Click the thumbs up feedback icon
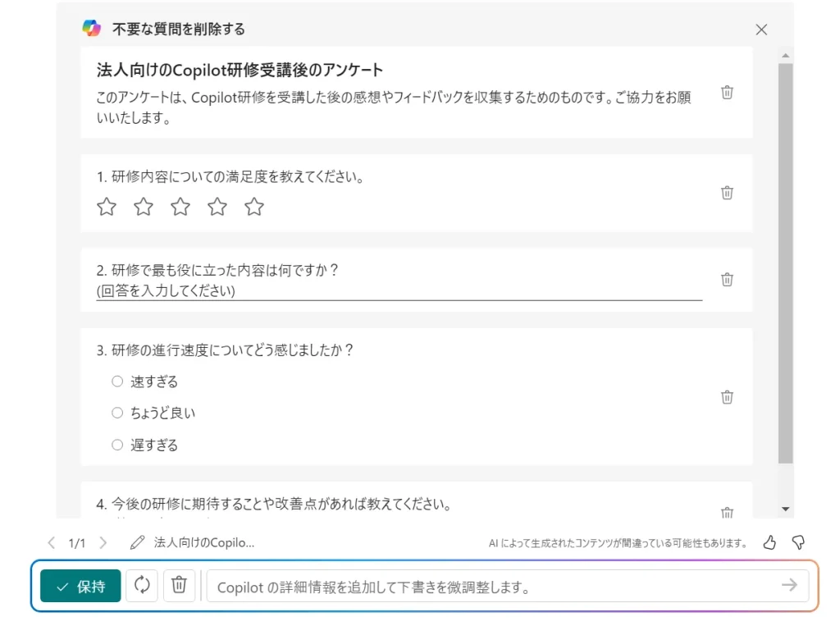The height and width of the screenshot is (635, 840). click(x=769, y=542)
